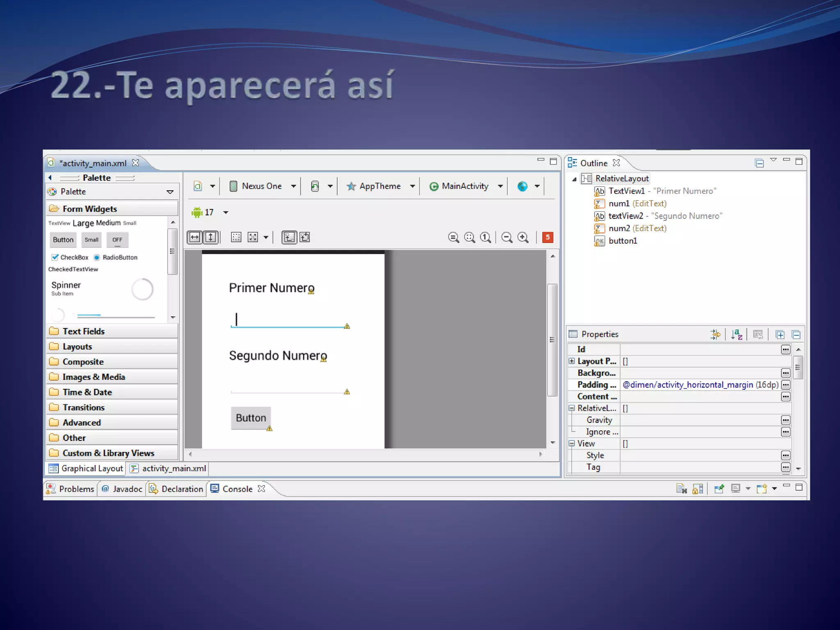Image resolution: width=840 pixels, height=630 pixels.
Task: Click the locale globe icon
Action: [x=522, y=186]
